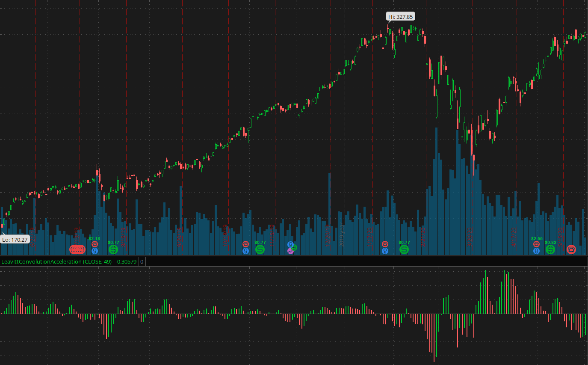Click the 2019 year divider label
The image size is (588, 365).
pos(342,234)
